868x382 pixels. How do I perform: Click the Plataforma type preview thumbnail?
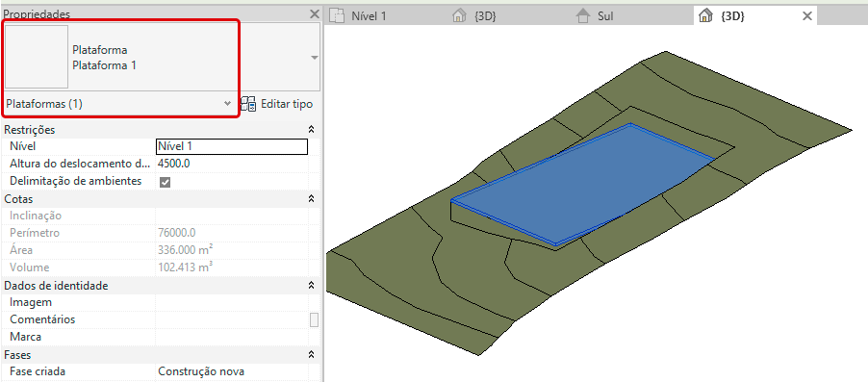coord(37,57)
